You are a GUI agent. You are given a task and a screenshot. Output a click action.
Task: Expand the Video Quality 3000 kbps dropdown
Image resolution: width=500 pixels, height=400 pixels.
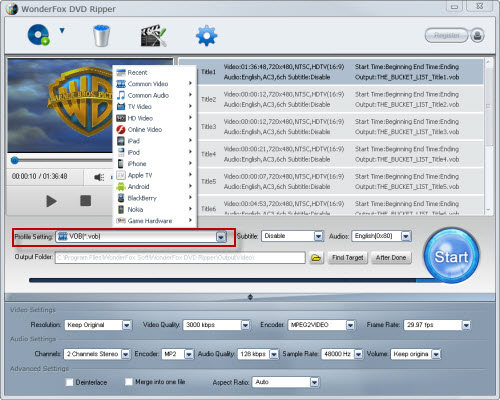click(x=245, y=325)
